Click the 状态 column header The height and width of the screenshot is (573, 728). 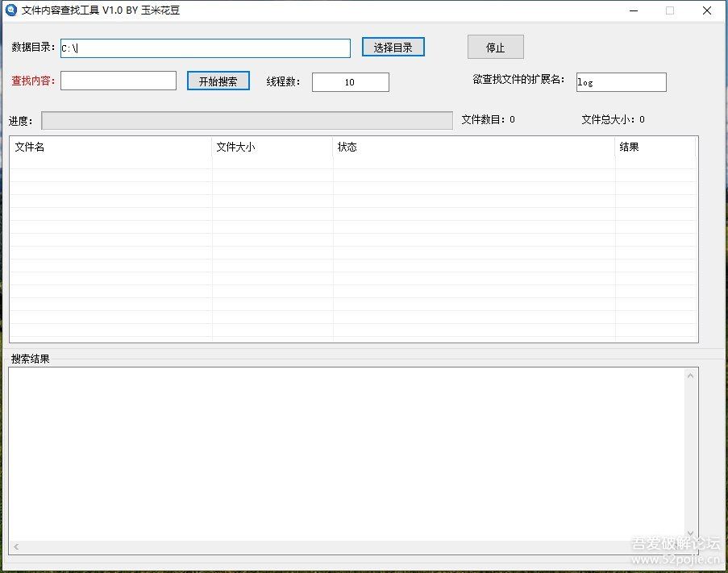click(x=474, y=147)
